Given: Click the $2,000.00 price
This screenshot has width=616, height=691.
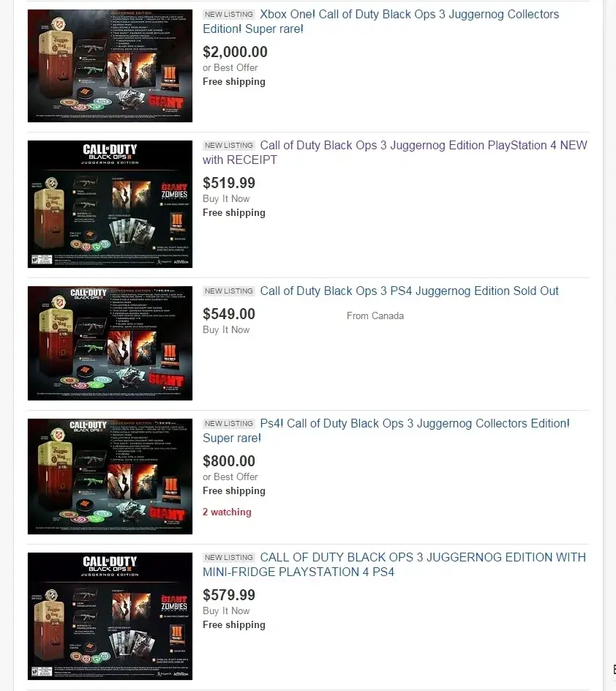Looking at the screenshot, I should [235, 52].
